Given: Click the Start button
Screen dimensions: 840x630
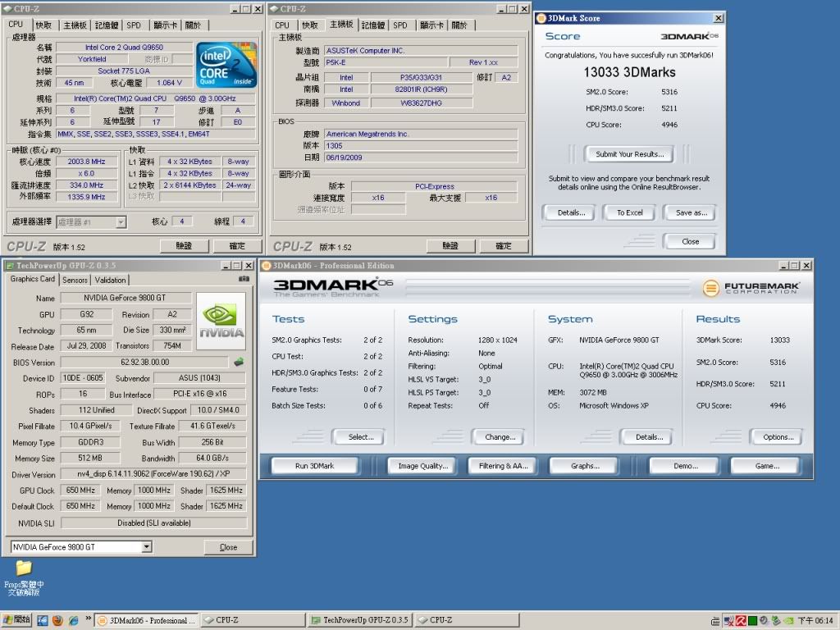Looking at the screenshot, I should click(16, 620).
